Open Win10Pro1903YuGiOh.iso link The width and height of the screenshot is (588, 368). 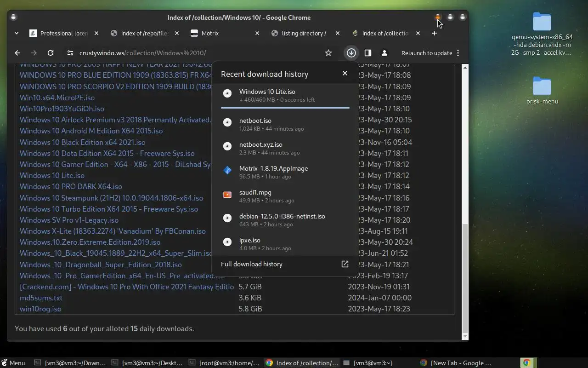point(62,109)
